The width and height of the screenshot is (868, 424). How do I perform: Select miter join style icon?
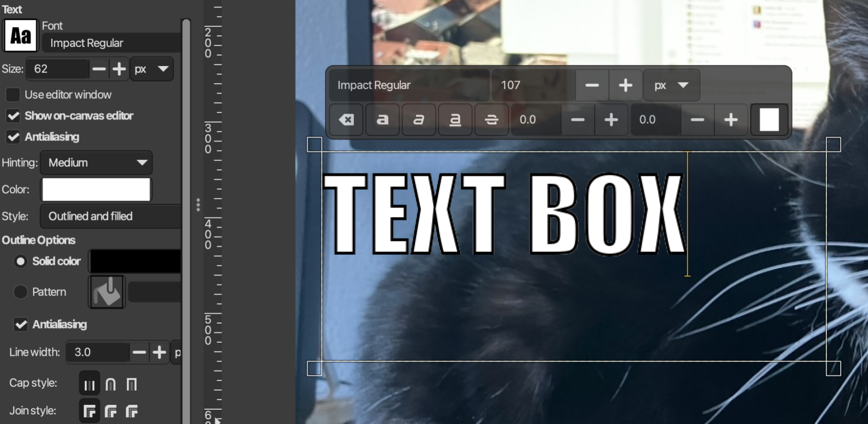tap(89, 411)
